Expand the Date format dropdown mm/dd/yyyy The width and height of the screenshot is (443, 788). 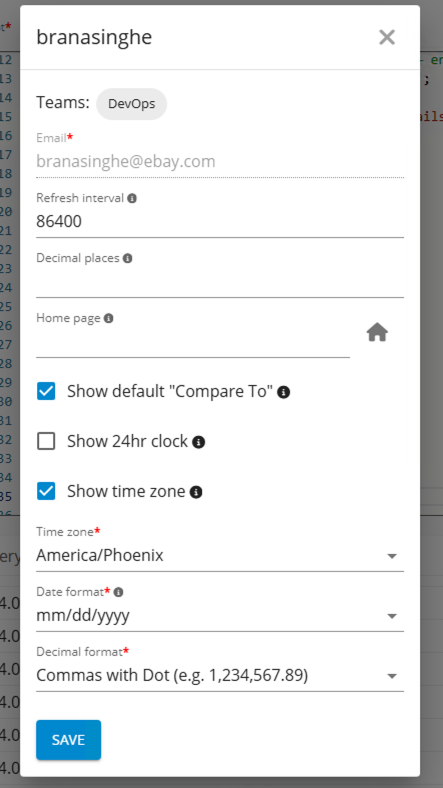(220, 616)
